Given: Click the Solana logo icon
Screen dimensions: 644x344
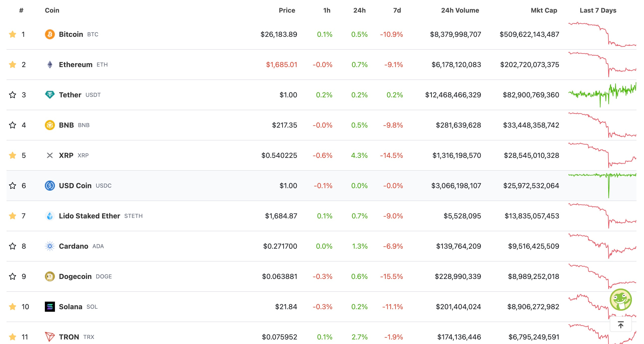Looking at the screenshot, I should click(x=50, y=307).
